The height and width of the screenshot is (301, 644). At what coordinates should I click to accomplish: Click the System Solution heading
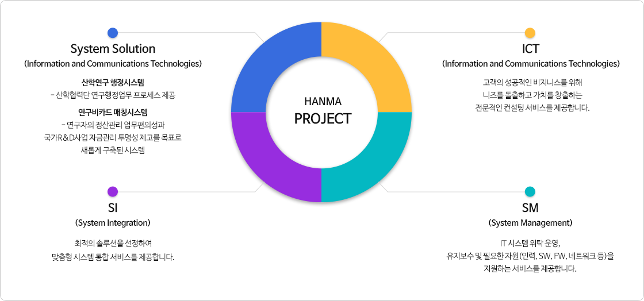[x=113, y=48]
